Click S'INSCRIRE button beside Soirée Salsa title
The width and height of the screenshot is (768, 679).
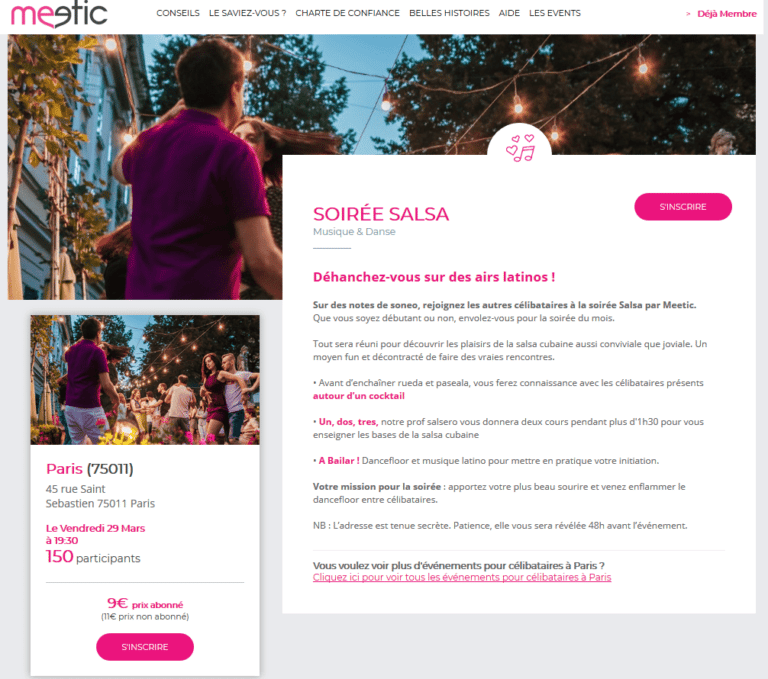point(683,207)
